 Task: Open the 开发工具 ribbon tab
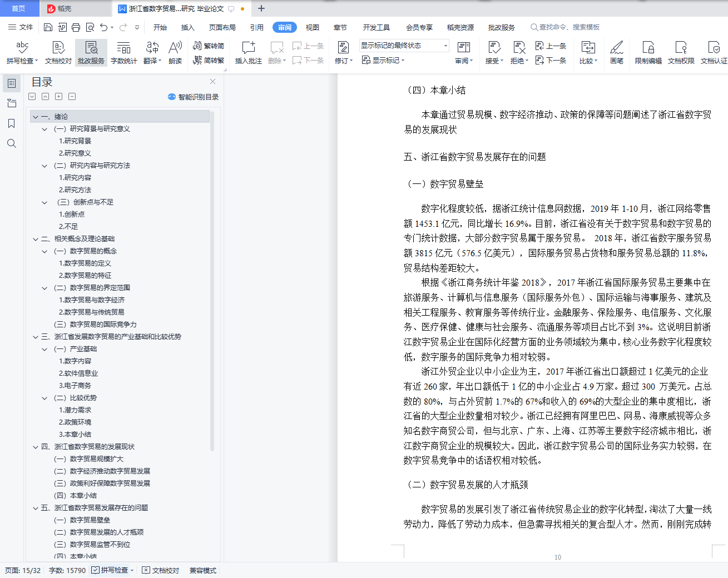pyautogui.click(x=377, y=27)
